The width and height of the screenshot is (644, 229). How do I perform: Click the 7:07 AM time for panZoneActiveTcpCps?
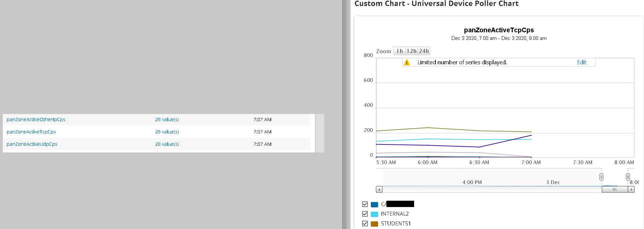(263, 132)
